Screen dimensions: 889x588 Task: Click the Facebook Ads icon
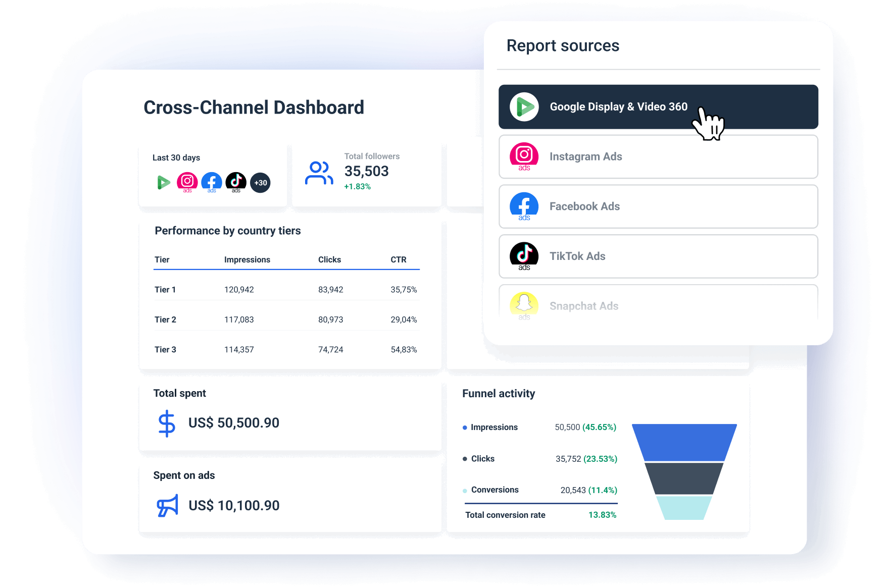[524, 206]
